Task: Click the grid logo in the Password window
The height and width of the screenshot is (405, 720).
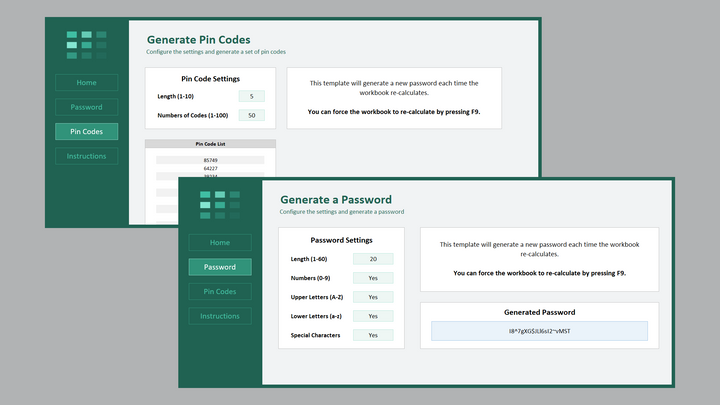Action: tap(219, 204)
